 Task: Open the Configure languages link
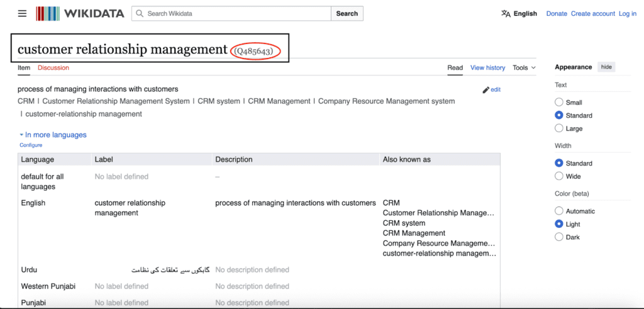point(31,145)
